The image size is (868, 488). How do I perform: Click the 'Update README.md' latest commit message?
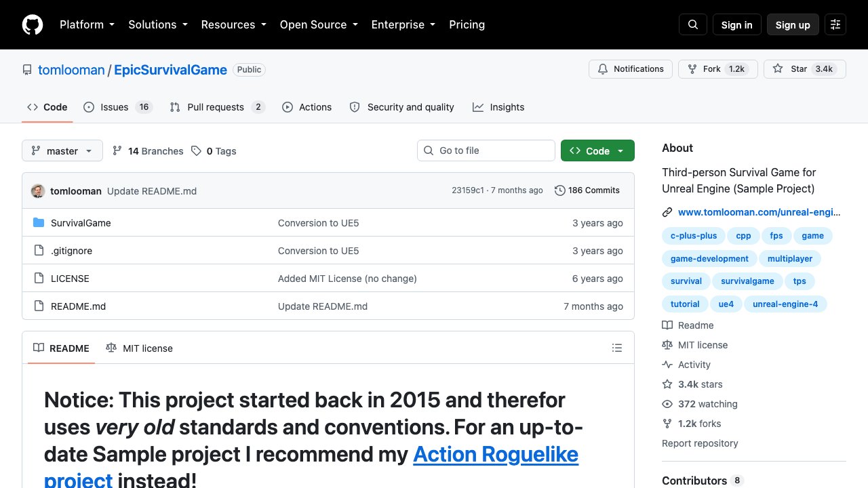[x=152, y=191]
